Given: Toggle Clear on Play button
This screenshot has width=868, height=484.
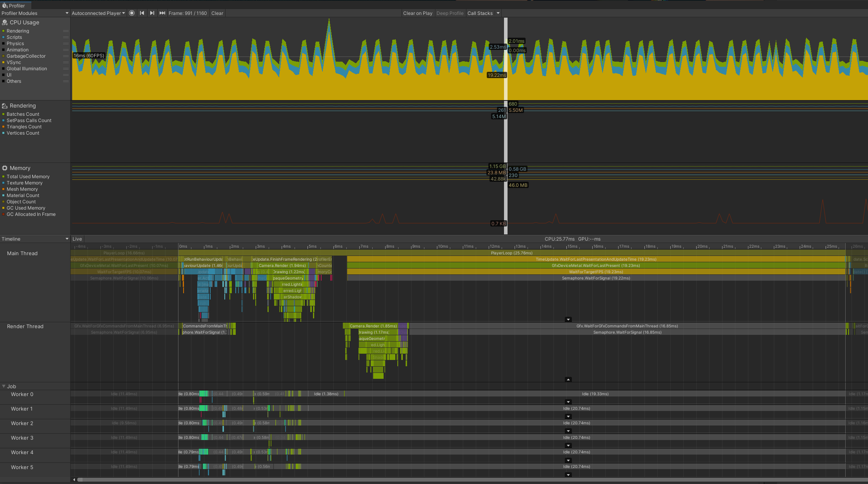Looking at the screenshot, I should click(x=418, y=13).
